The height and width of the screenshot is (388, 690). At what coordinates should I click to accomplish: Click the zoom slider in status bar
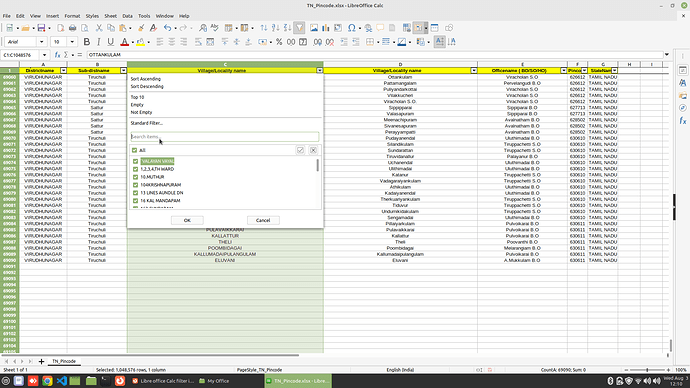click(x=647, y=370)
